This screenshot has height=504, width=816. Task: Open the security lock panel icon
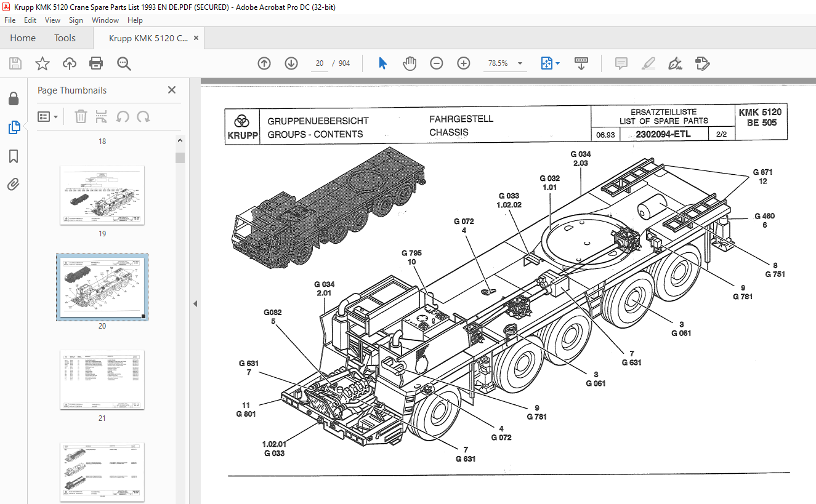[14, 98]
